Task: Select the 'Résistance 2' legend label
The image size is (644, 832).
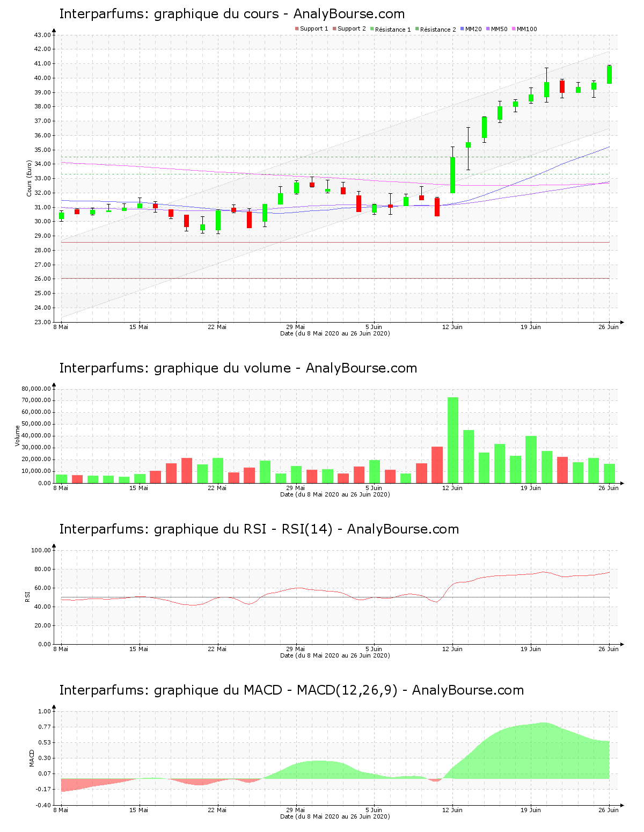Action: pyautogui.click(x=438, y=30)
